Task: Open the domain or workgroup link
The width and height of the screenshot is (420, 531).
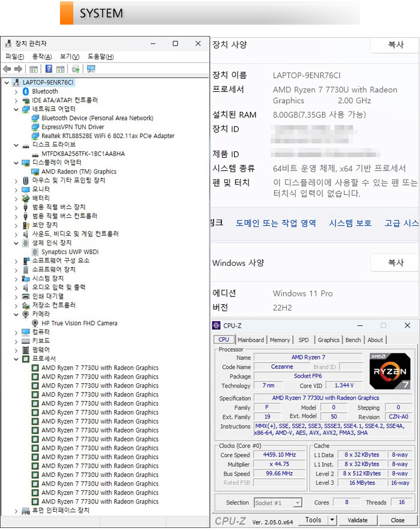Action: pyautogui.click(x=276, y=223)
